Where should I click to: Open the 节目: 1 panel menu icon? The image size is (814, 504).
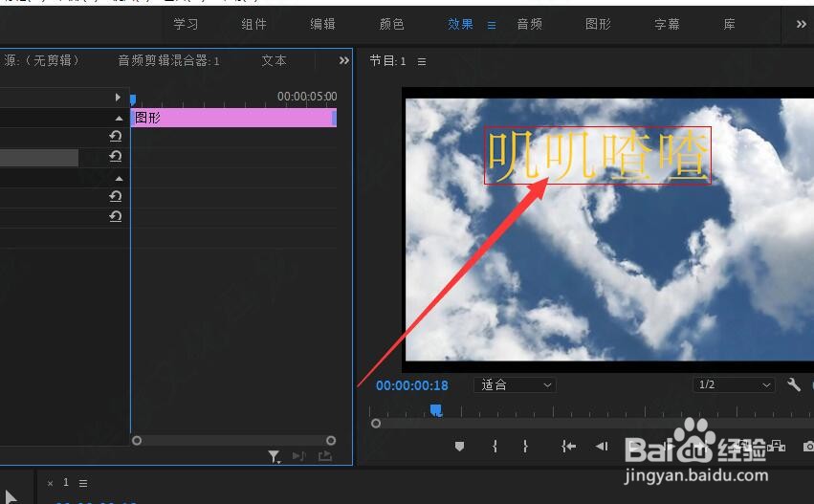422,62
